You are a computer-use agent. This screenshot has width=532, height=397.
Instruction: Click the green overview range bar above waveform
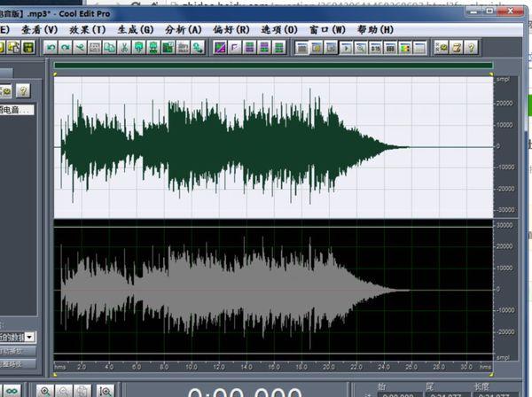pyautogui.click(x=273, y=65)
